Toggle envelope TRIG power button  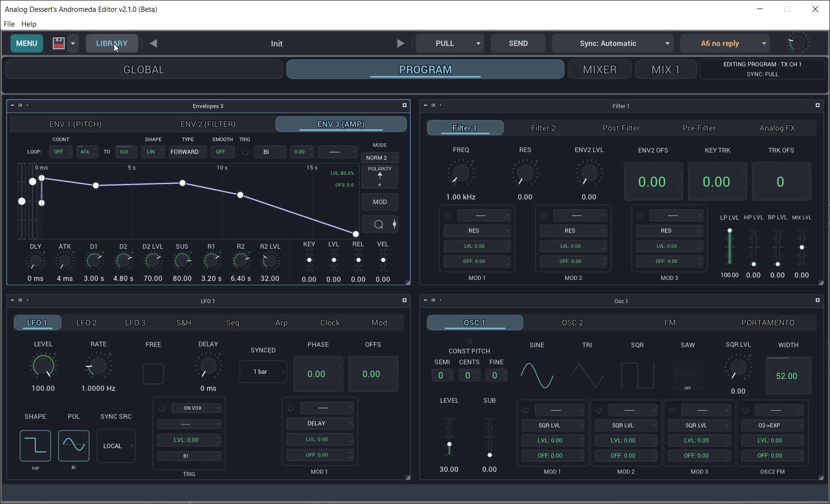pos(245,152)
